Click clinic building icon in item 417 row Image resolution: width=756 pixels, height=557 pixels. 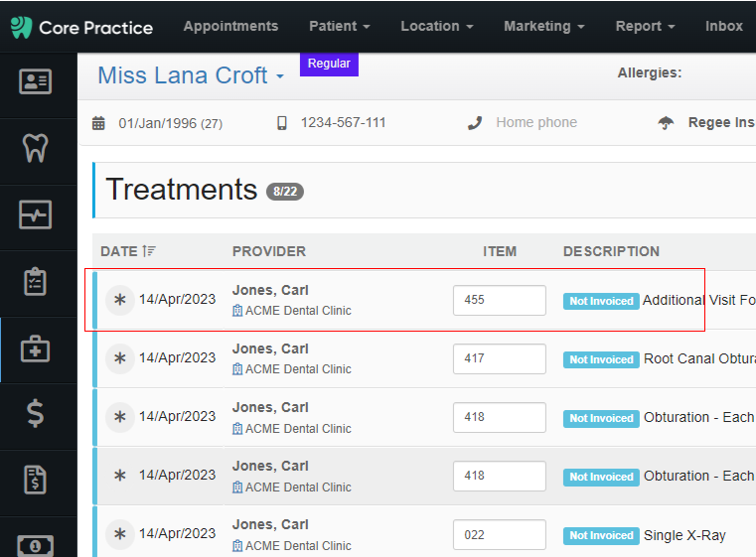point(237,369)
